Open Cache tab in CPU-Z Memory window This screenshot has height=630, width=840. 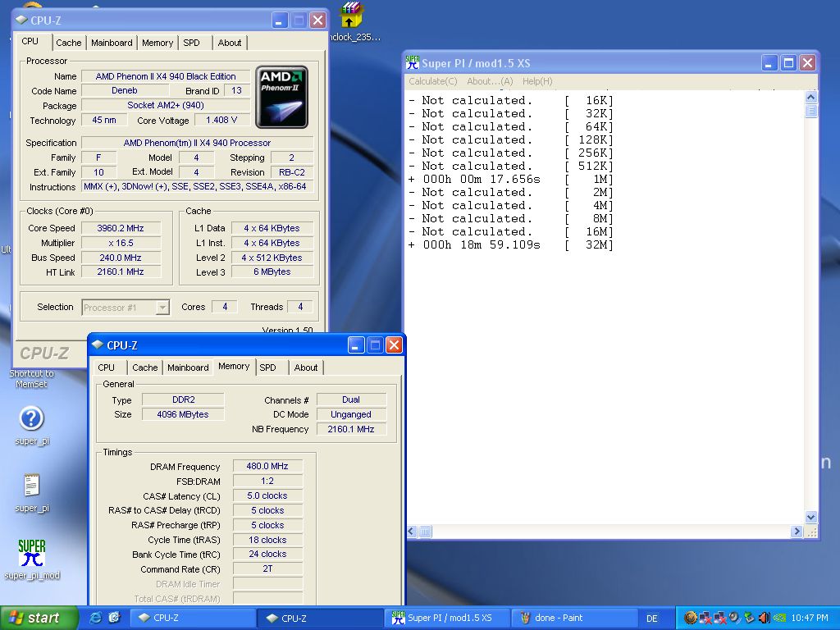pyautogui.click(x=144, y=367)
